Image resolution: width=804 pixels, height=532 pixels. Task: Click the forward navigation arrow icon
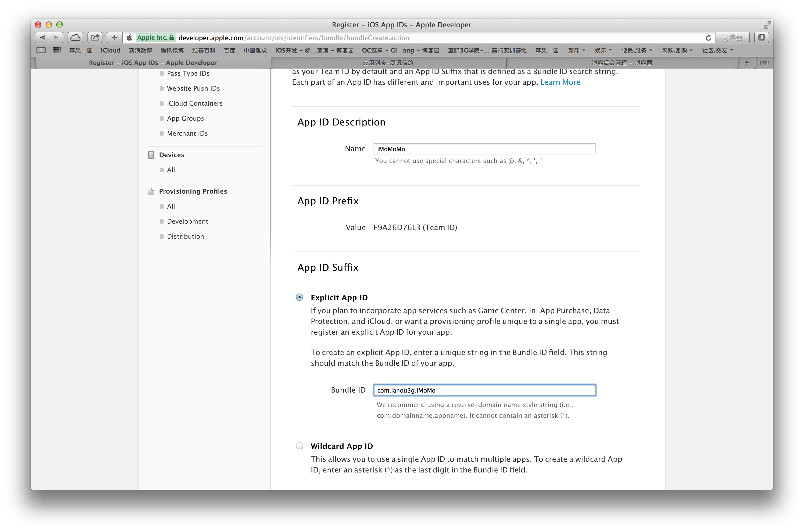56,38
